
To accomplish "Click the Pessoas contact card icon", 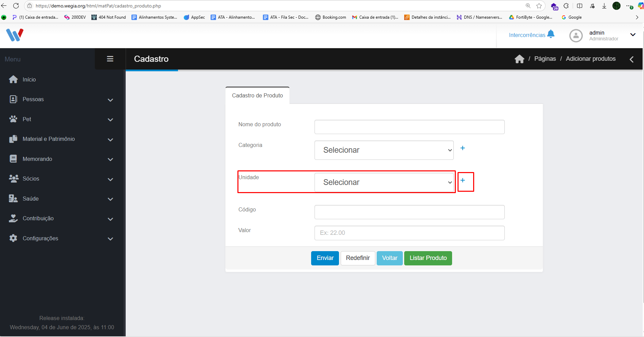I will tap(13, 99).
